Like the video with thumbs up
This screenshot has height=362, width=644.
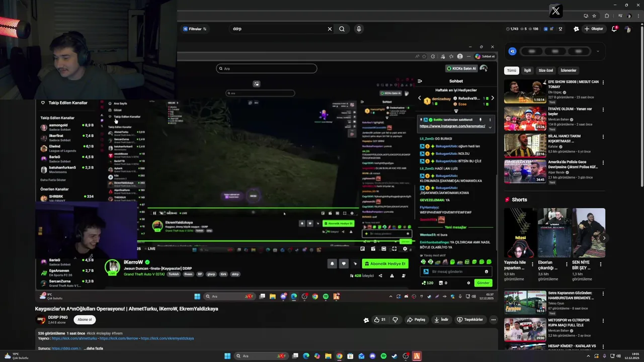pos(380,320)
